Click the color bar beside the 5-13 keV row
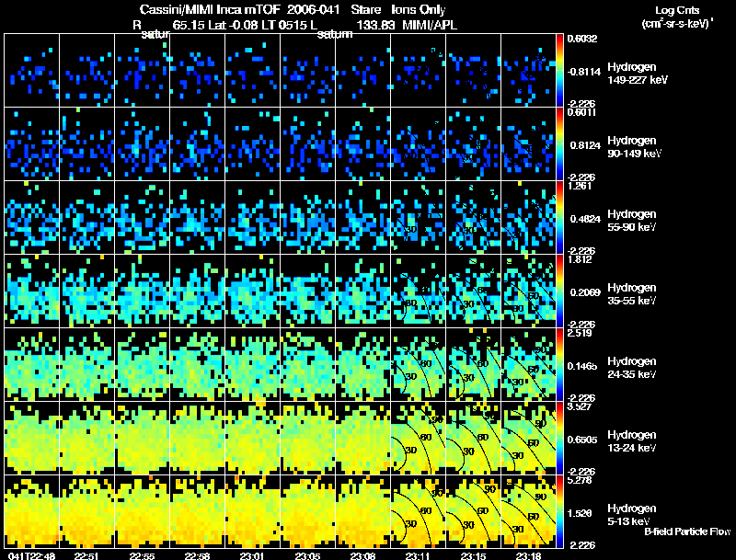Screen dimensions: 736x560 click(x=559, y=511)
